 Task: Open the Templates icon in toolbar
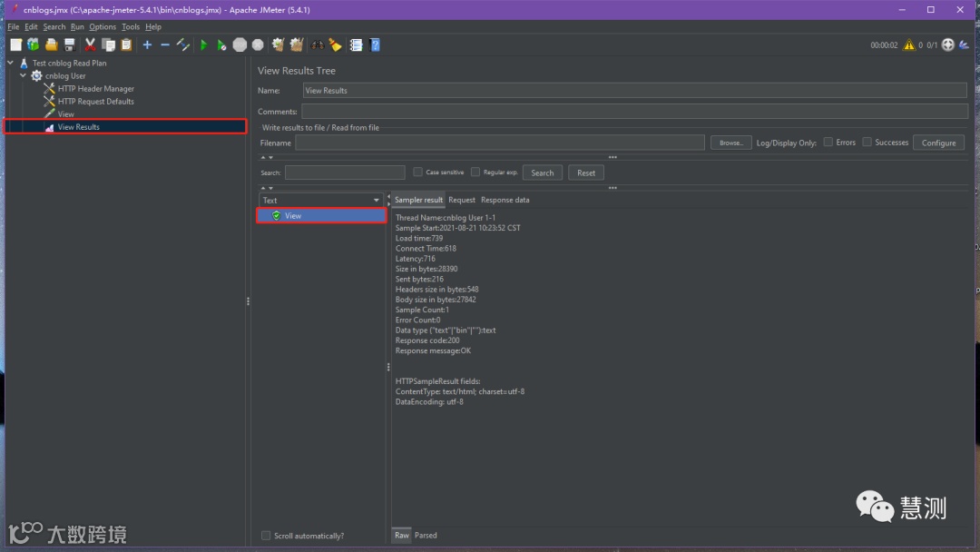(x=34, y=45)
